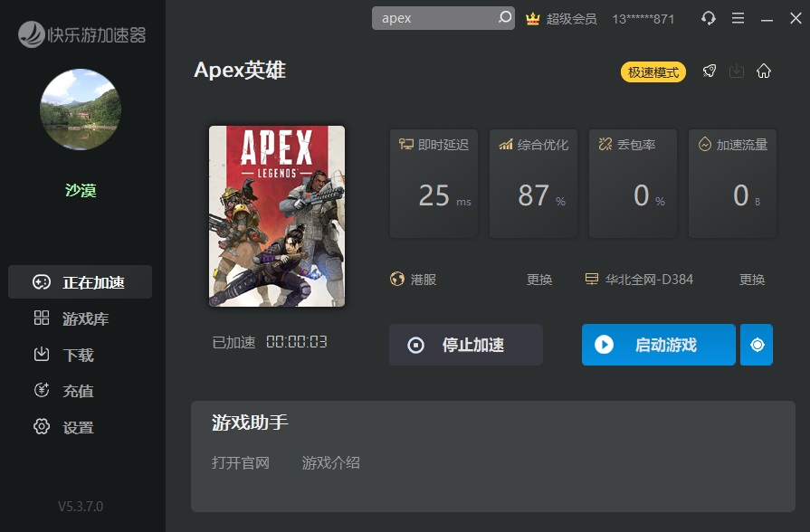Screen dimensions: 810x532
Task: Click 更换 next to 华北全网-D384
Action: tap(752, 280)
